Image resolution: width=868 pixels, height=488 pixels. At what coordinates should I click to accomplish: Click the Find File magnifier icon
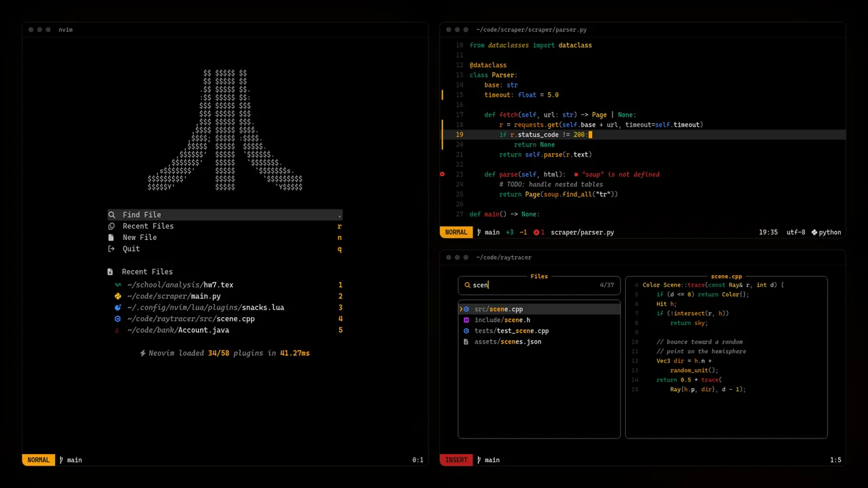[x=112, y=215]
